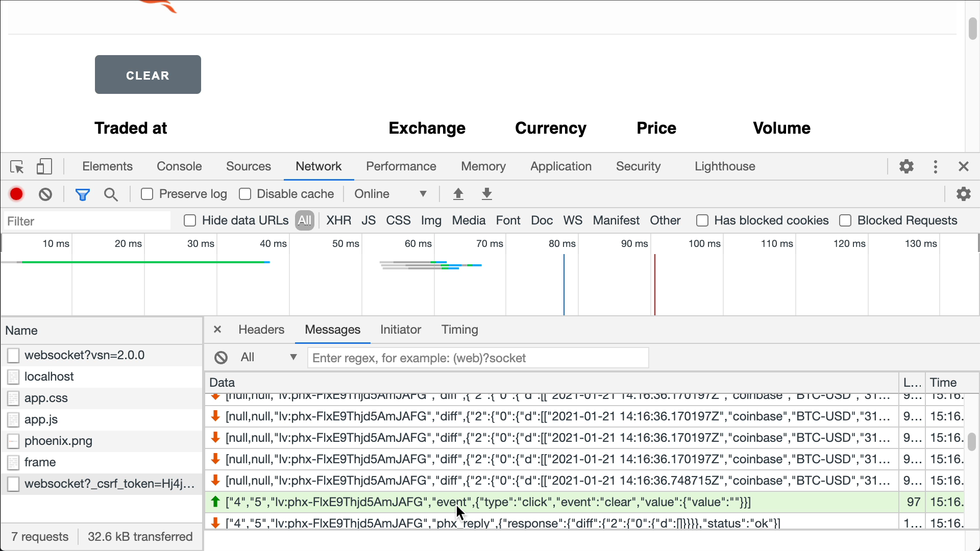Screen dimensions: 980x551
Task: Click the CLEAR button on page
Action: tap(148, 74)
